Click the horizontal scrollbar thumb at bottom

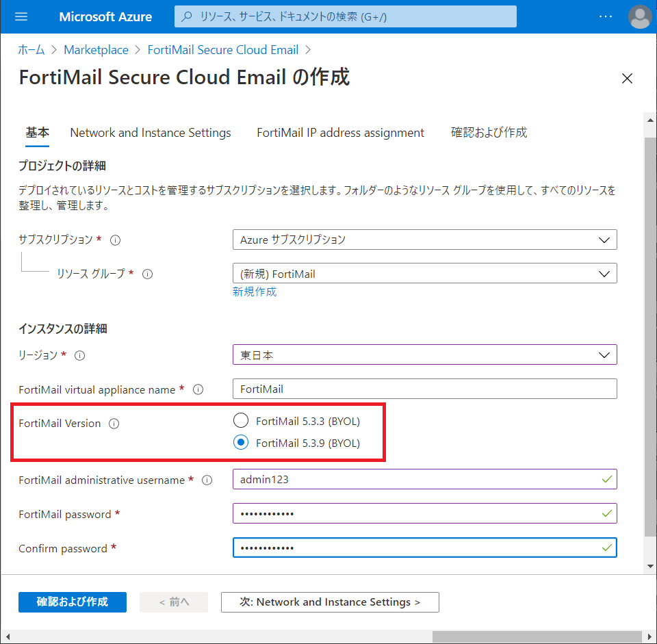pos(537,637)
